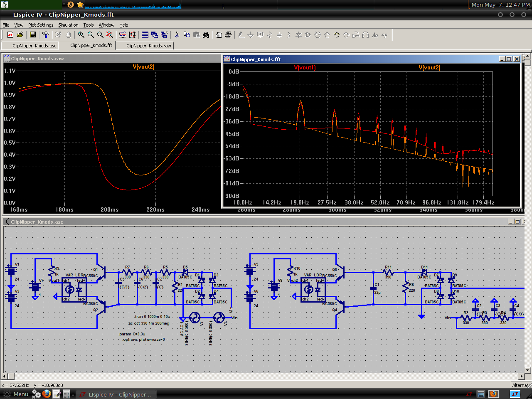Select the SPICE directive .op tool
The width and height of the screenshot is (532, 399).
pos(384,35)
